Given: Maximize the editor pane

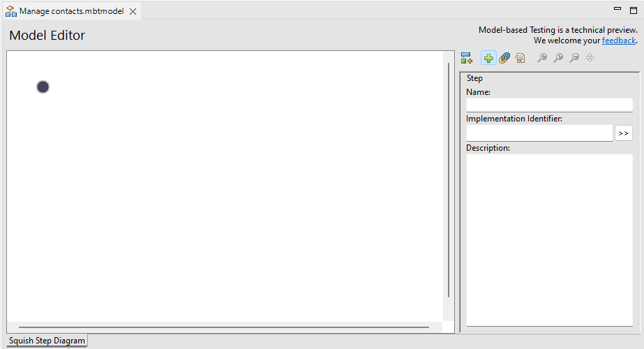Looking at the screenshot, I should point(633,10).
